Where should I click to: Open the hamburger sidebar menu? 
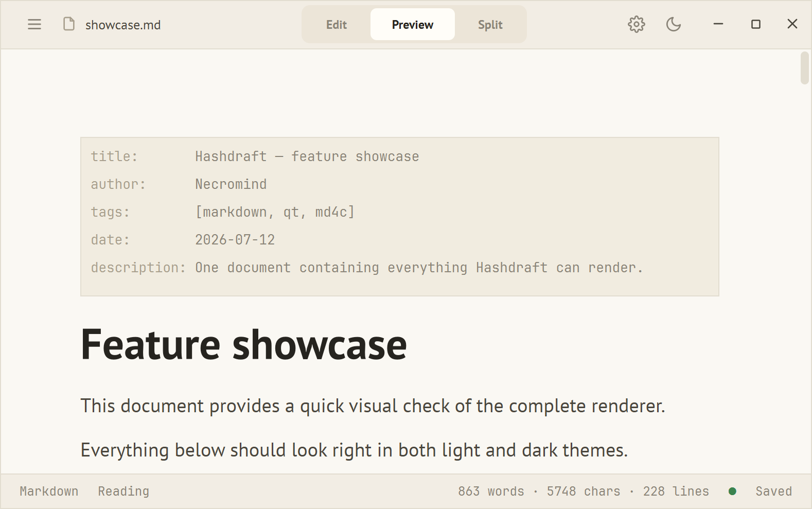[x=34, y=24]
